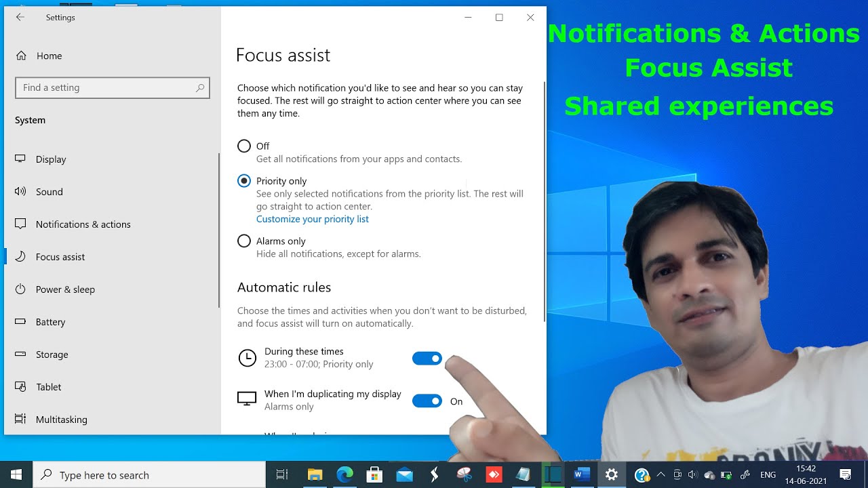Viewport: 868px width, 488px height.
Task: Click the Focus assist page scrollbar
Action: click(x=544, y=201)
